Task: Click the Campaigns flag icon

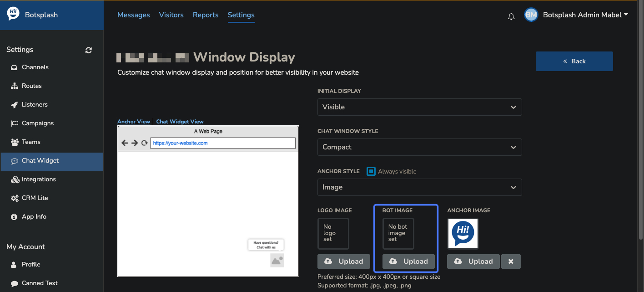Action: click(14, 123)
